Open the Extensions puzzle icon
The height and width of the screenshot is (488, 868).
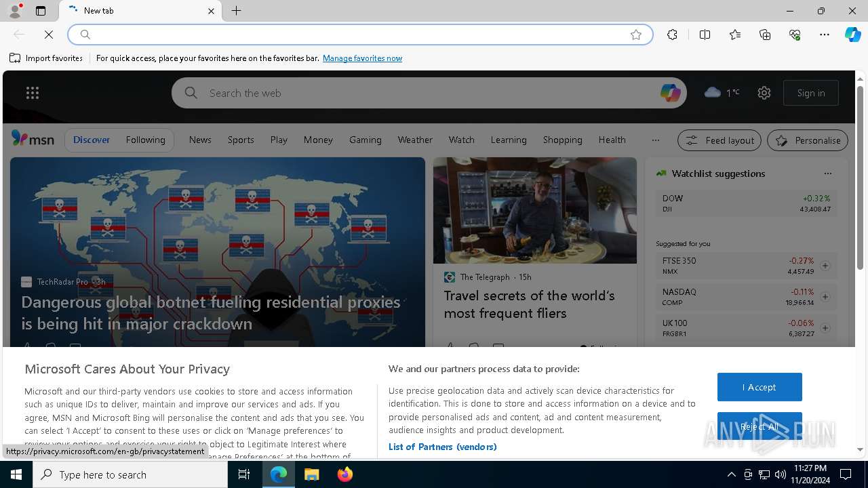(672, 35)
